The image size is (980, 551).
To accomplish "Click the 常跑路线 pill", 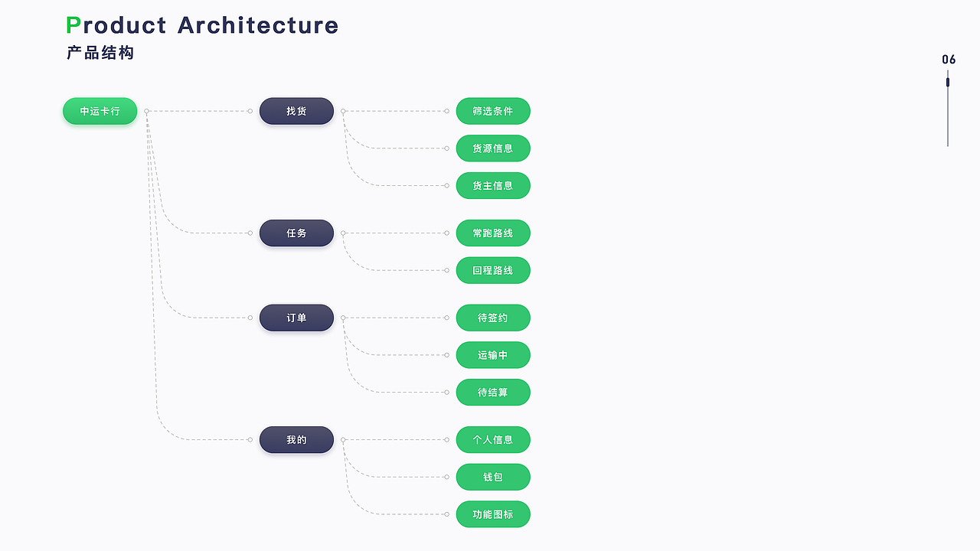I will pyautogui.click(x=492, y=233).
